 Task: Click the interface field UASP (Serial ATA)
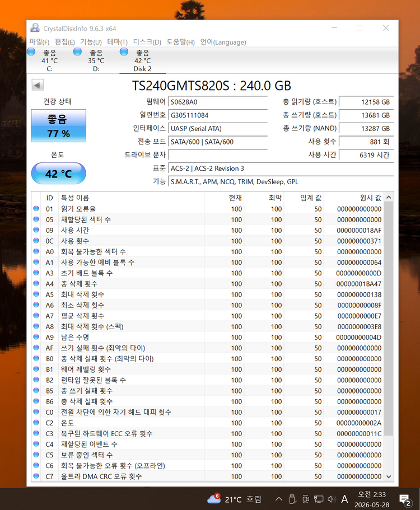218,128
